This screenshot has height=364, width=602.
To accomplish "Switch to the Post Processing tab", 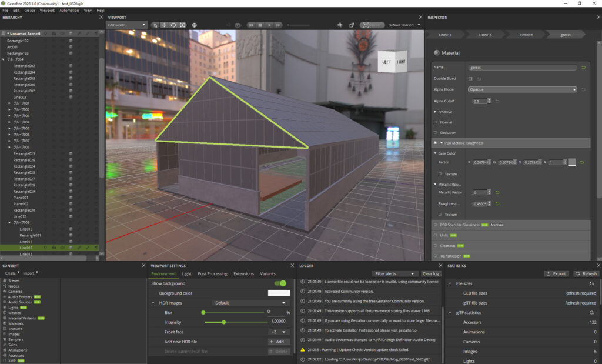I will tap(212, 274).
